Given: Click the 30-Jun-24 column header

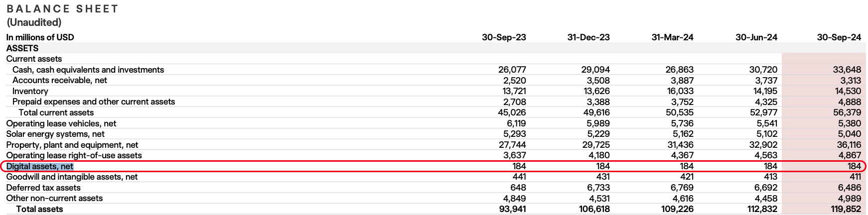Looking at the screenshot, I should tap(756, 37).
